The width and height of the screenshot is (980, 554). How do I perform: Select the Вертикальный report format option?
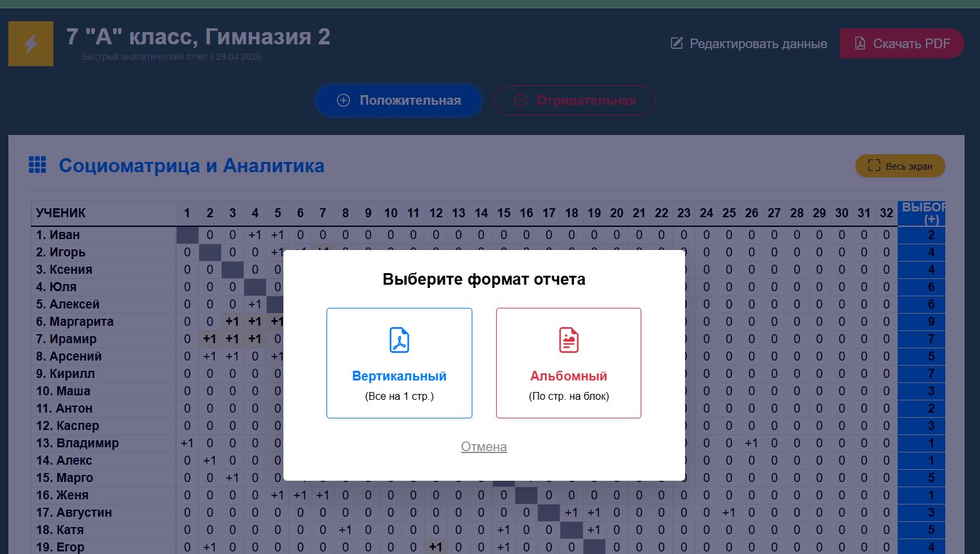(x=399, y=362)
